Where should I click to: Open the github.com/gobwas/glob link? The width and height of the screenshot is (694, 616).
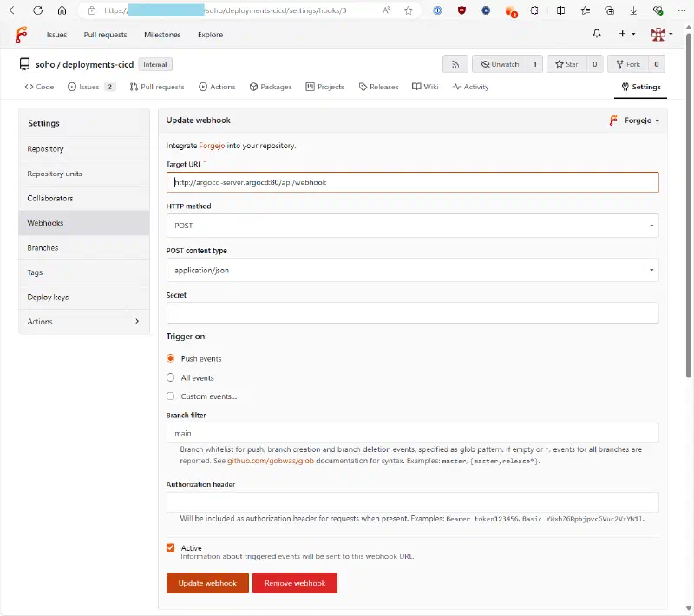271,461
